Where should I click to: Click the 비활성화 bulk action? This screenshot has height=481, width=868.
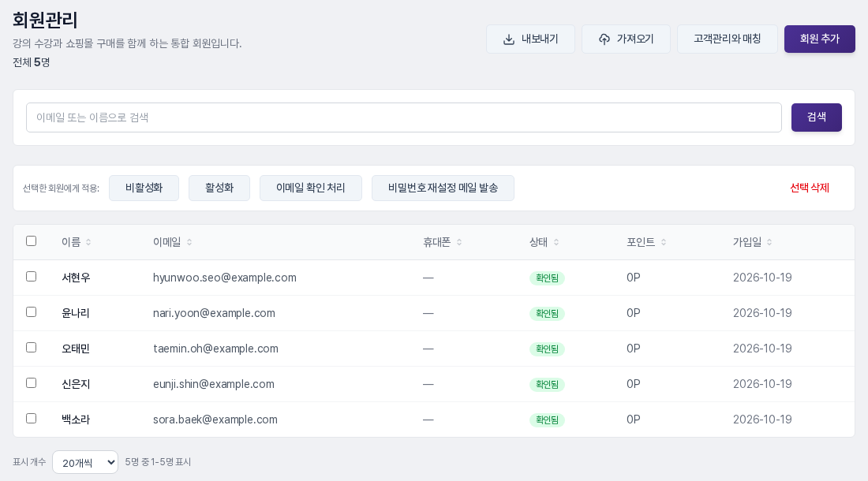[x=144, y=188]
